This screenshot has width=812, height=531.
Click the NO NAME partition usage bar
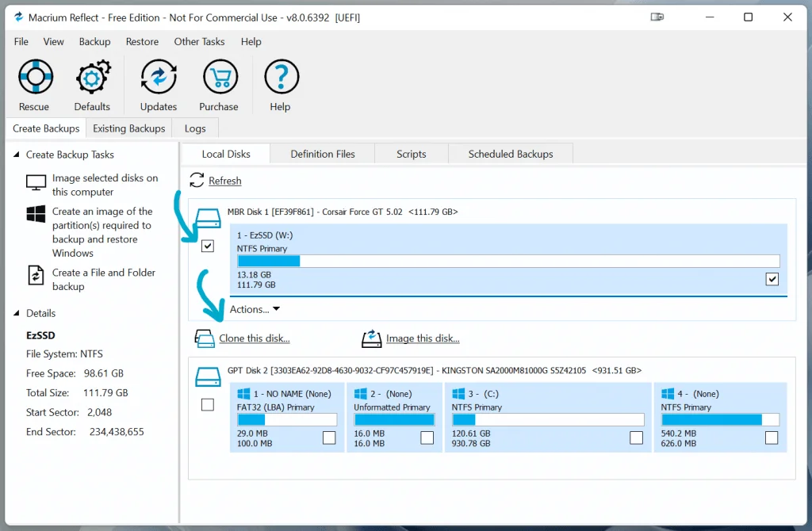(x=287, y=419)
